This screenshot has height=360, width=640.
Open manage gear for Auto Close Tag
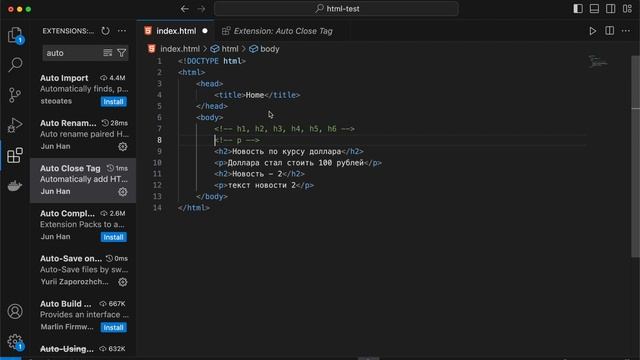tap(122, 192)
